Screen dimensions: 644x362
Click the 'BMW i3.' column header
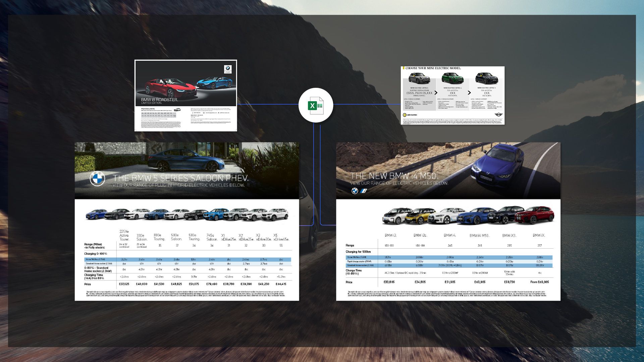point(390,235)
